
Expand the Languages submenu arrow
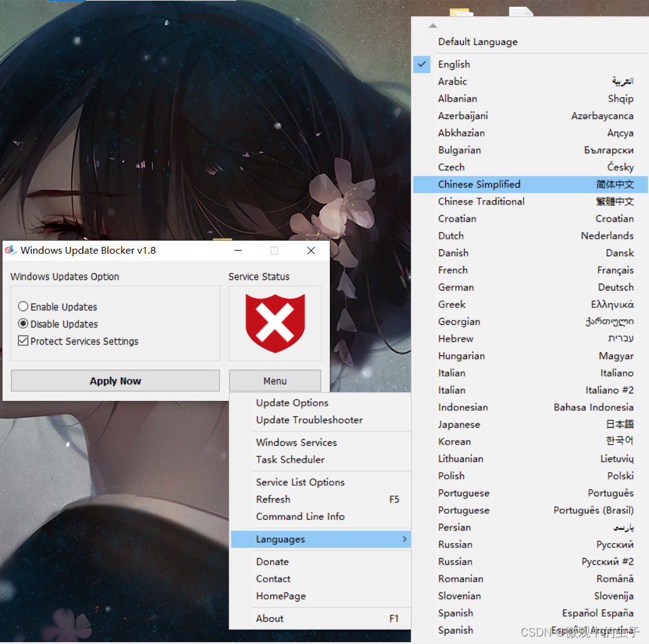[405, 539]
